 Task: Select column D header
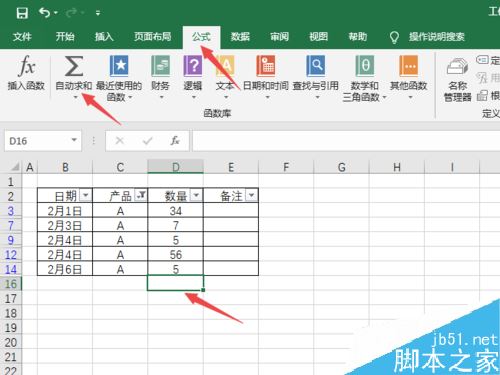pos(176,167)
